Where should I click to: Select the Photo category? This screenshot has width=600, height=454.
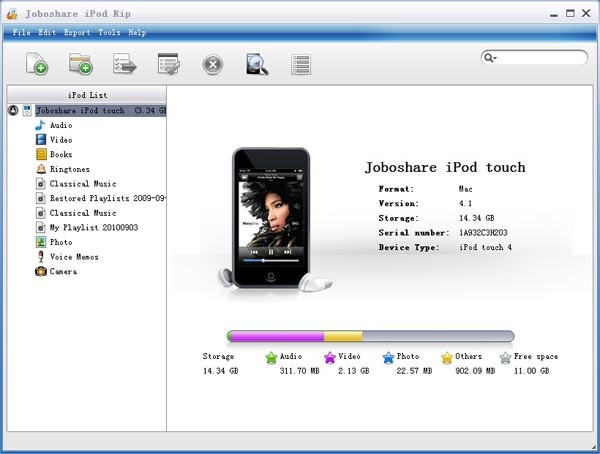click(61, 242)
